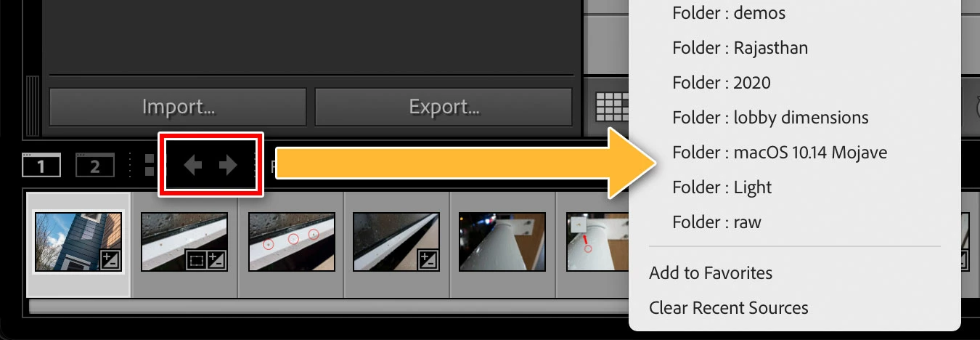Click the Import... button

click(x=178, y=108)
